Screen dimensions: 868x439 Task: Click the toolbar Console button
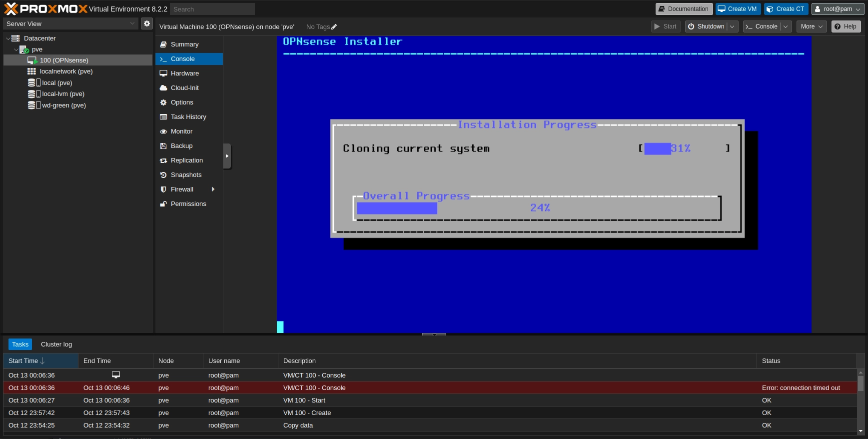point(762,26)
